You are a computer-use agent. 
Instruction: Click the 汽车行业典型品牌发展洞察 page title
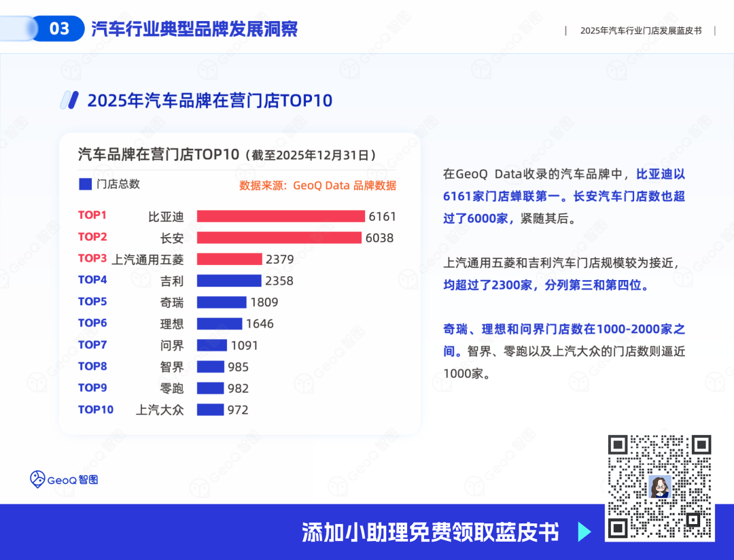pyautogui.click(x=194, y=29)
